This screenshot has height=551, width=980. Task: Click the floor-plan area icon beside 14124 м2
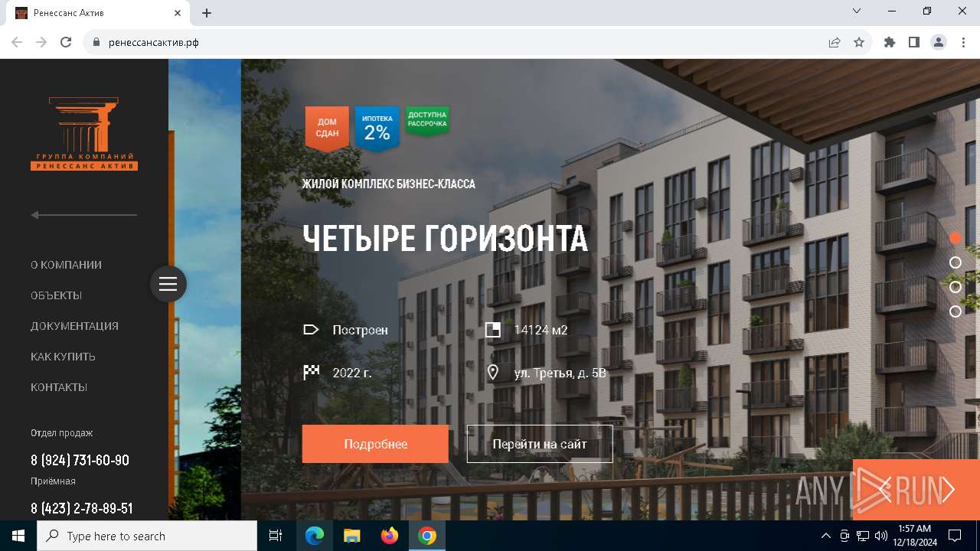[493, 330]
